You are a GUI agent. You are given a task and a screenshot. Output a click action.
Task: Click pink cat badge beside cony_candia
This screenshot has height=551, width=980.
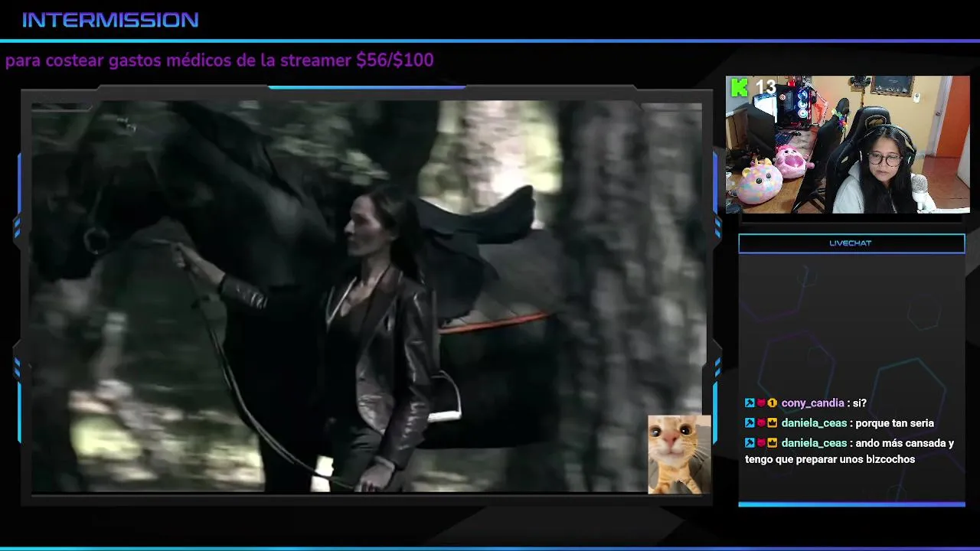(x=761, y=403)
